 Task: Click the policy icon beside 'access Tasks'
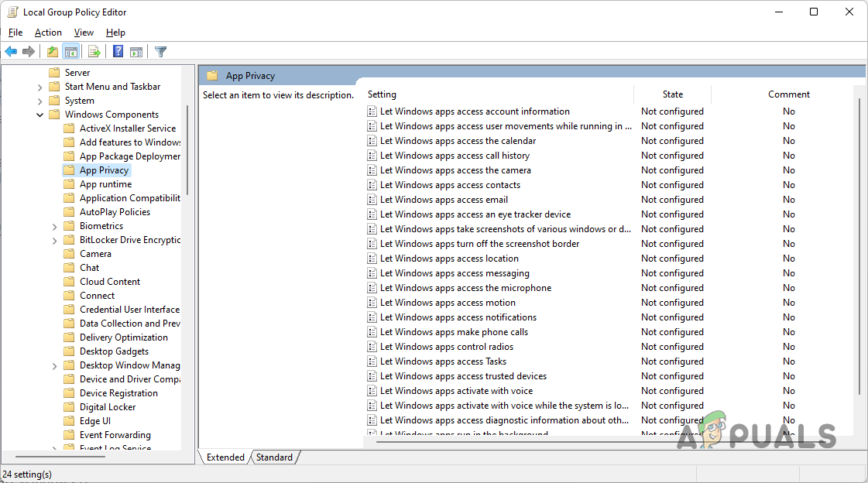(x=372, y=361)
